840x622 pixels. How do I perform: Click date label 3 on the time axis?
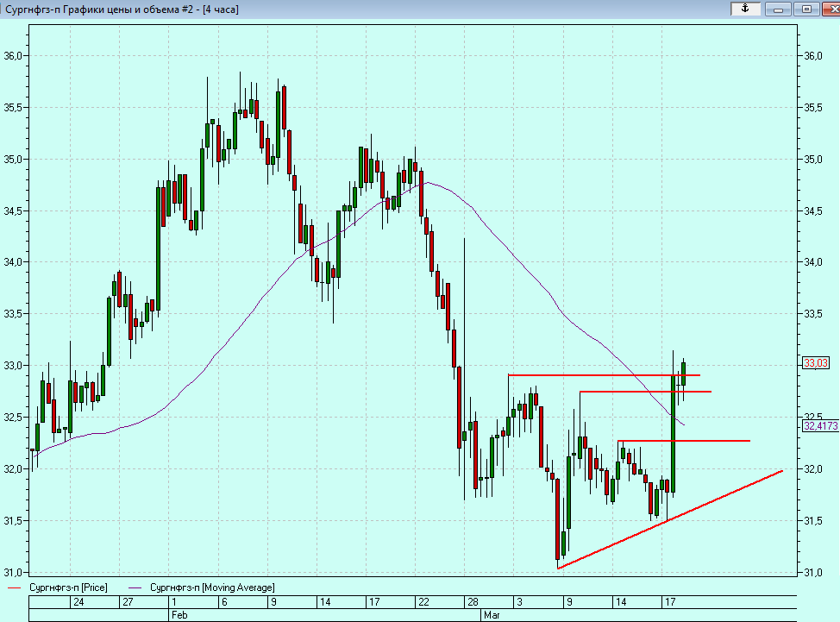point(520,601)
